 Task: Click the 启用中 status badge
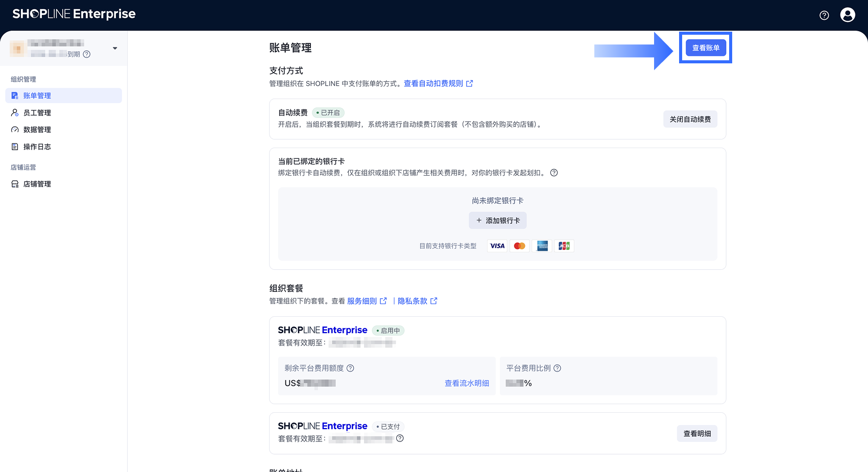click(x=388, y=331)
